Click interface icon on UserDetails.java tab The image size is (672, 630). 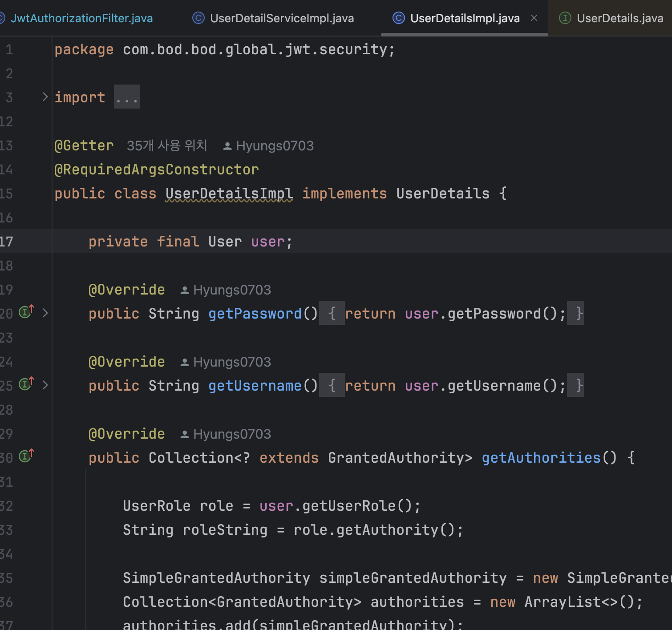click(x=565, y=18)
